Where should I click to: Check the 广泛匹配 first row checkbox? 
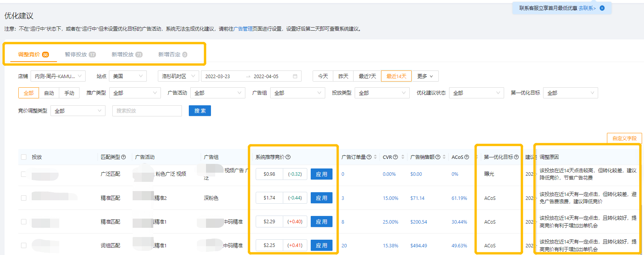pos(24,174)
